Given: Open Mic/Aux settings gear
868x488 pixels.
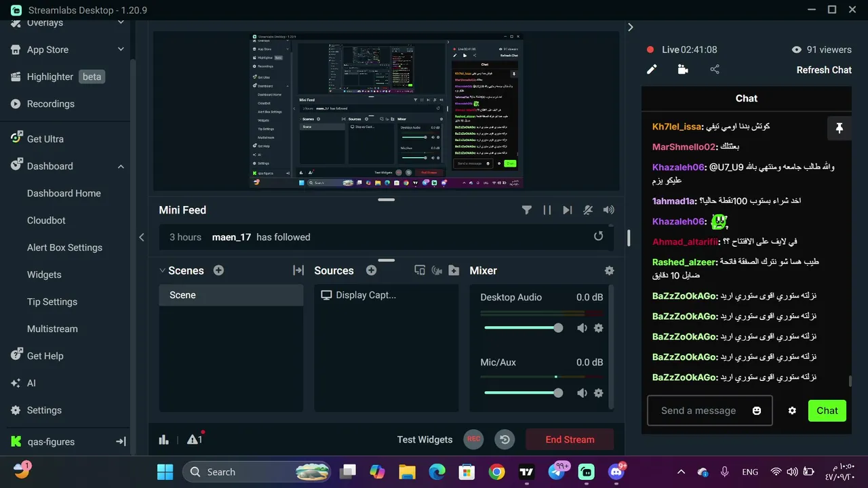Looking at the screenshot, I should 598,393.
